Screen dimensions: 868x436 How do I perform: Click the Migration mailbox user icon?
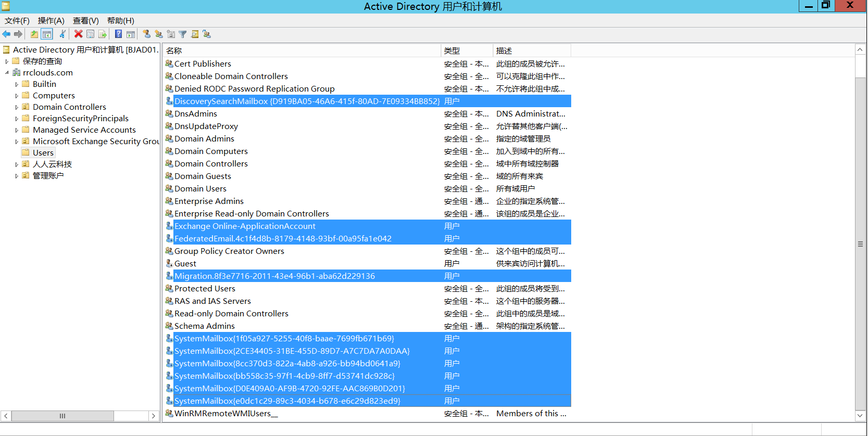[169, 276]
